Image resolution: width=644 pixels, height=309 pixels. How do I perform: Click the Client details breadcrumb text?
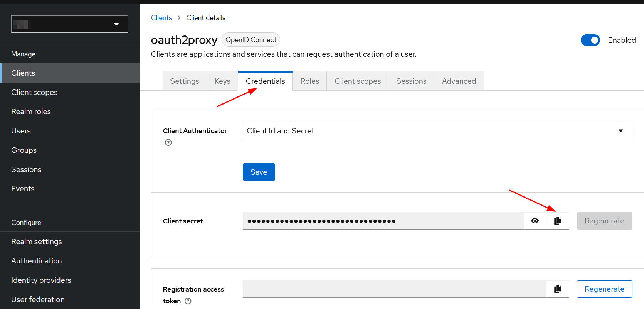click(x=206, y=18)
